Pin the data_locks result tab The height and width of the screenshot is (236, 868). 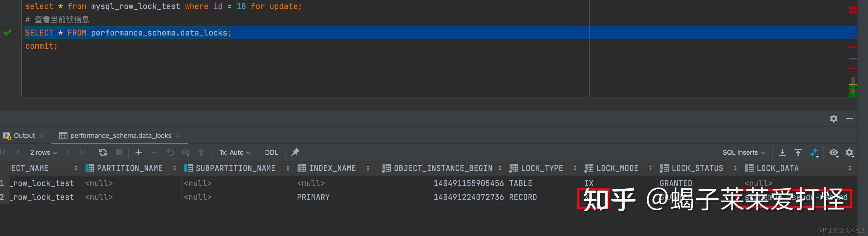[295, 153]
